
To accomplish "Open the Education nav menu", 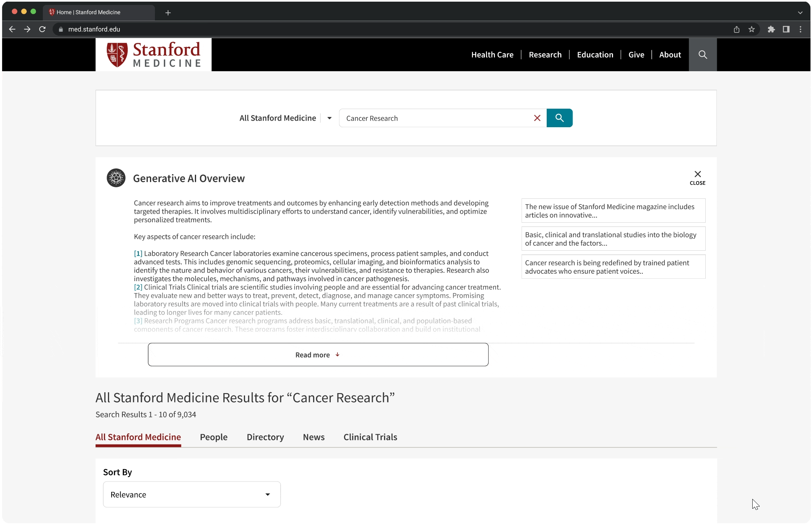I will coord(595,55).
